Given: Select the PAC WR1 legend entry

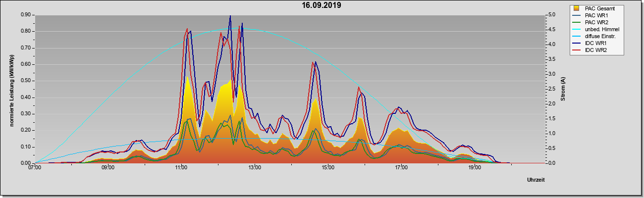Looking at the screenshot, I should click(594, 15).
